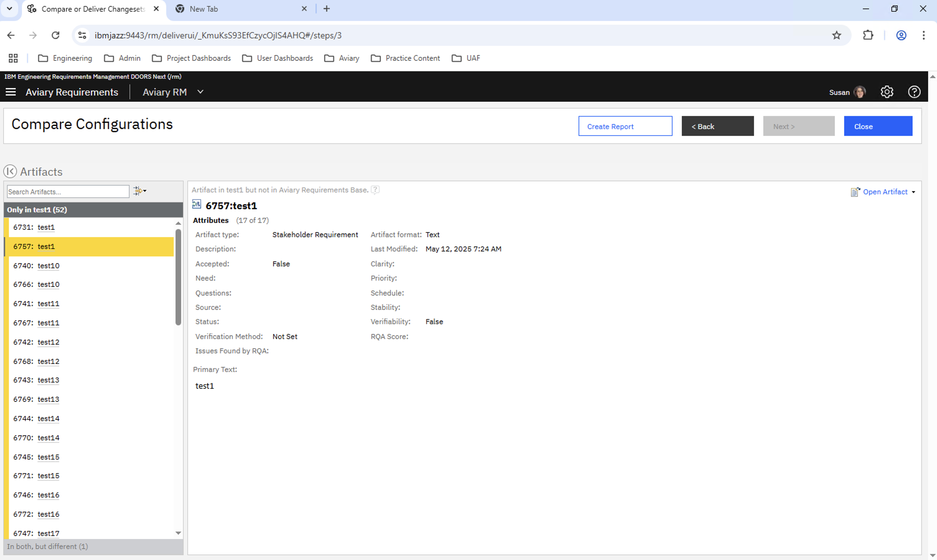The height and width of the screenshot is (560, 937).
Task: Select artifact 6740: test10 in list
Action: [48, 266]
